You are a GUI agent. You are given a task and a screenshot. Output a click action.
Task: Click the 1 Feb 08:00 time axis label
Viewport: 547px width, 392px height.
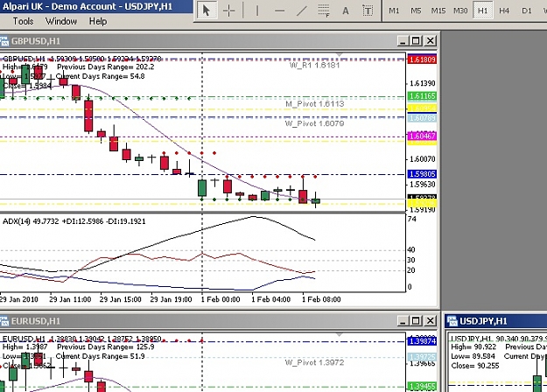click(321, 299)
